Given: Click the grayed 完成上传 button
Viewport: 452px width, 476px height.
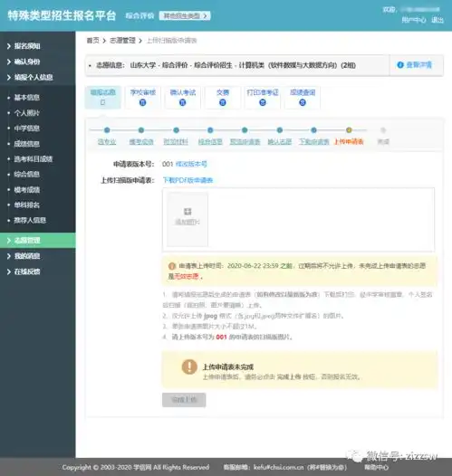Looking at the screenshot, I should 184,400.
